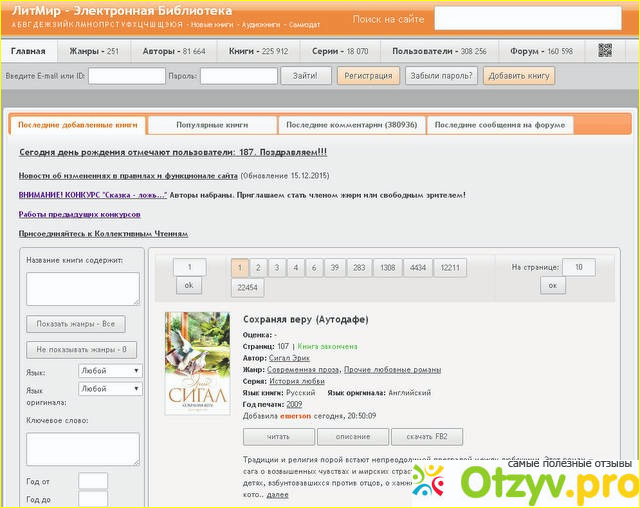
Task: Focus the Название книги содержит text area
Action: (x=83, y=289)
